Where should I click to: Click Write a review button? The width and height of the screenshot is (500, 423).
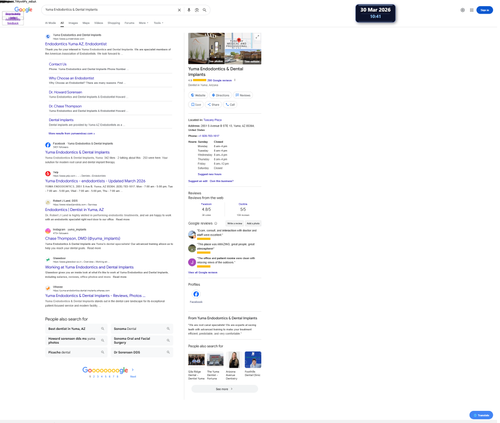[x=235, y=223]
